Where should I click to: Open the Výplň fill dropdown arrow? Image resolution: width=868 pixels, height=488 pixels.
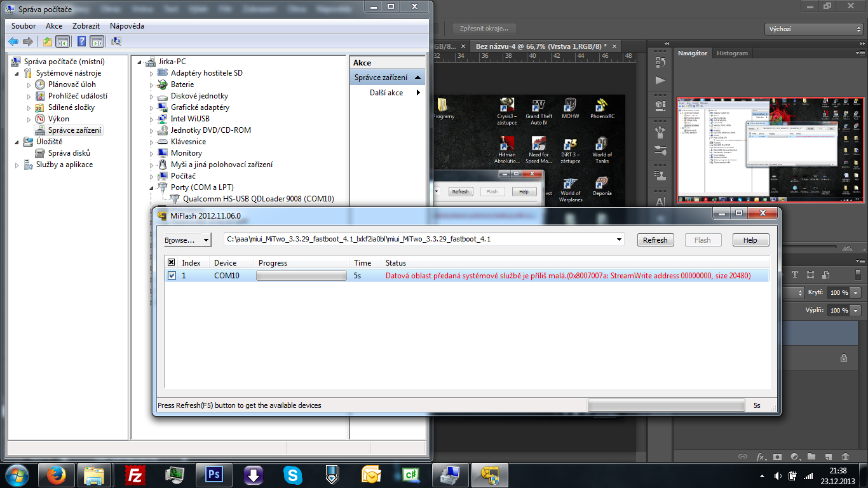(856, 310)
